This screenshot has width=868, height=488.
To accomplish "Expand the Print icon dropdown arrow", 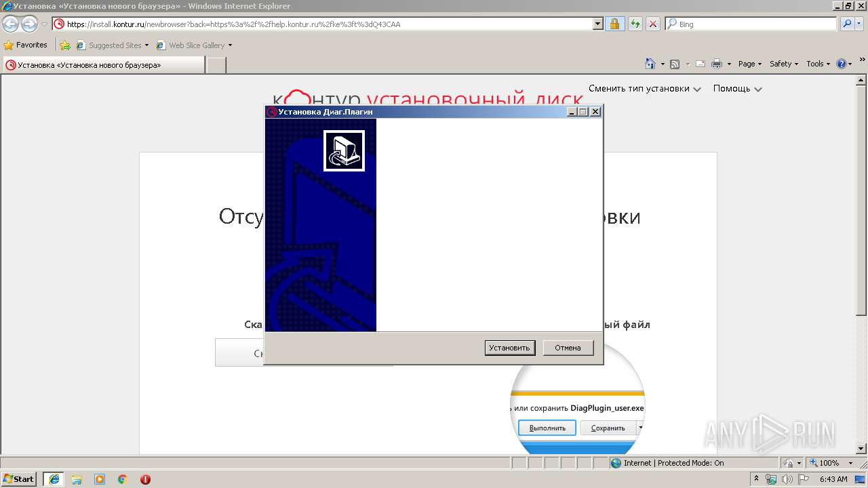I will click(729, 64).
